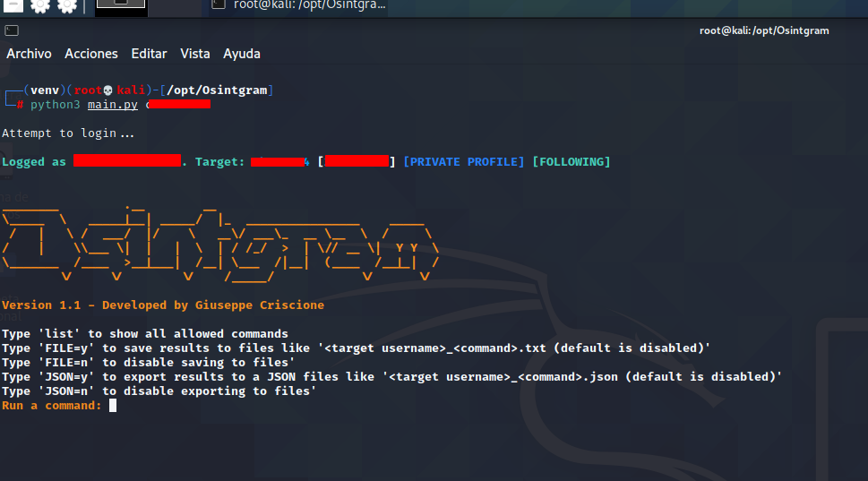
Task: Click the skull icon in the prompt
Action: click(108, 90)
